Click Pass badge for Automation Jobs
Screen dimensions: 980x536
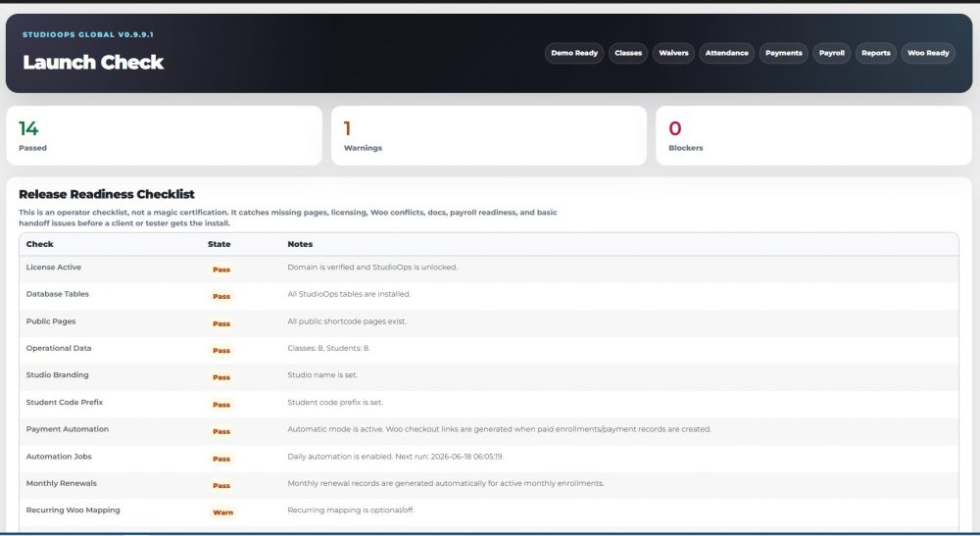pos(221,459)
